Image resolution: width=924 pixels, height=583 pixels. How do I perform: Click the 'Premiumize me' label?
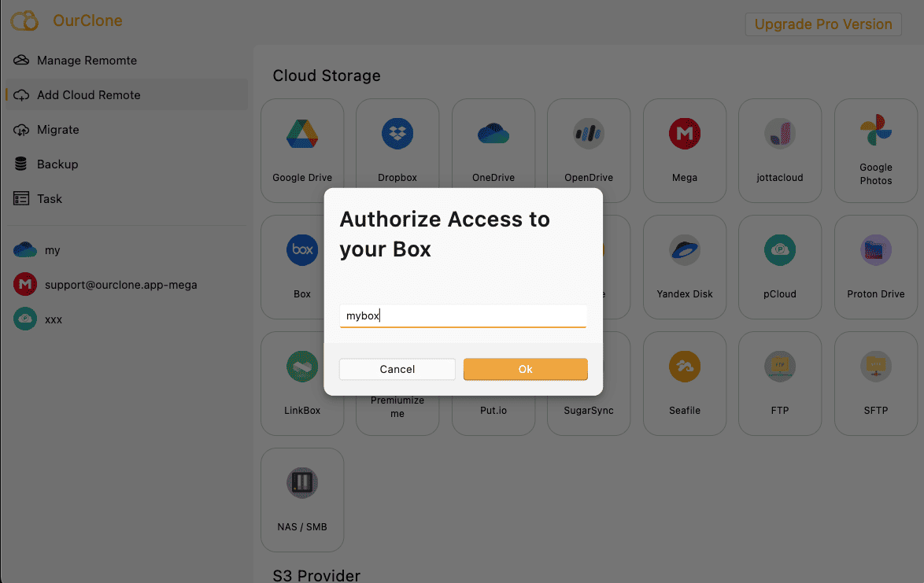coord(397,407)
